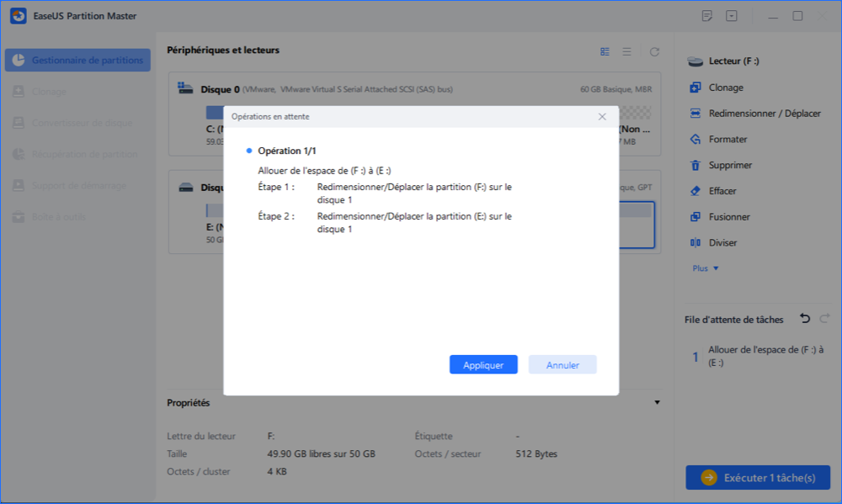Click Exécuter 1 tâche(s) button
This screenshot has width=842, height=504.
point(760,477)
